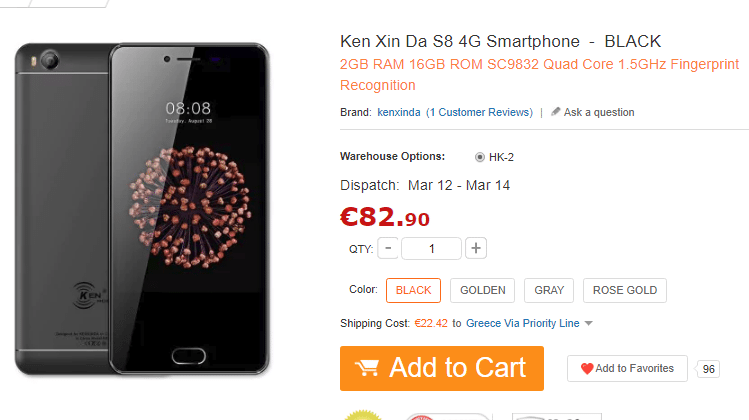Open the smartphone product image
Screen dimensions: 749x420
tap(142, 209)
